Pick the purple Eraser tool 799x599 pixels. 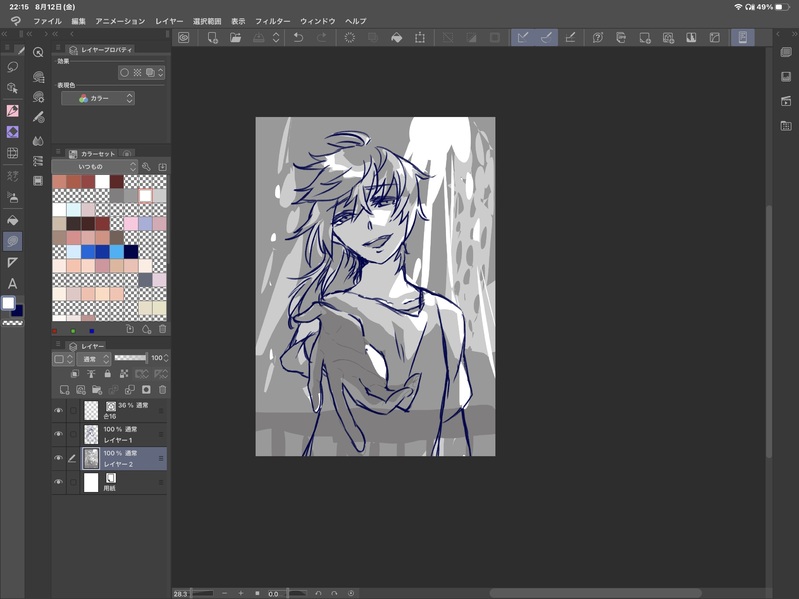(x=12, y=132)
